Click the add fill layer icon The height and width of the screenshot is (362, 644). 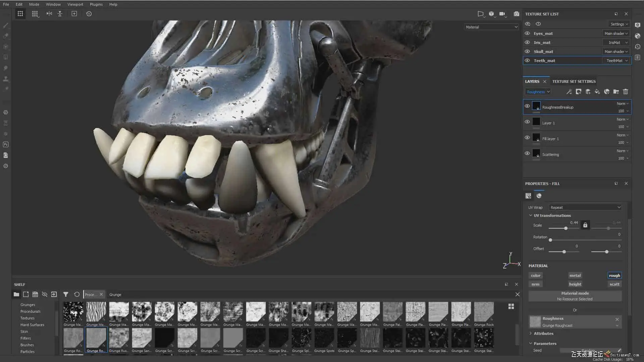[x=597, y=92]
